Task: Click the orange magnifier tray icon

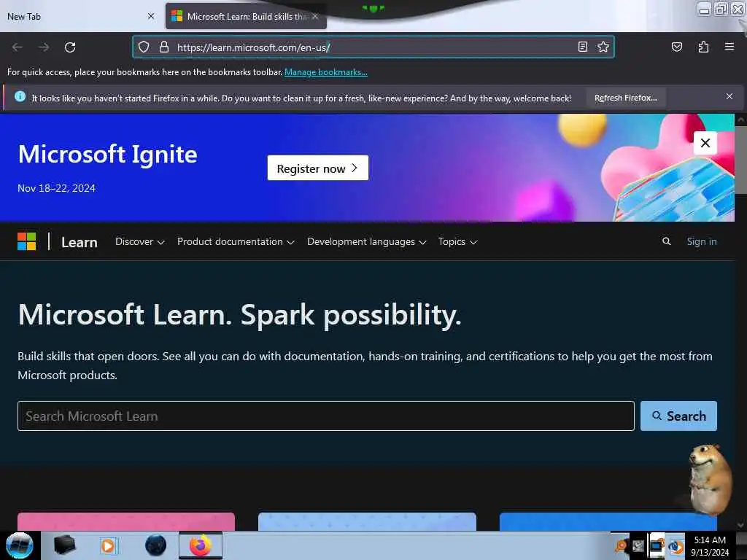Action: [x=622, y=545]
